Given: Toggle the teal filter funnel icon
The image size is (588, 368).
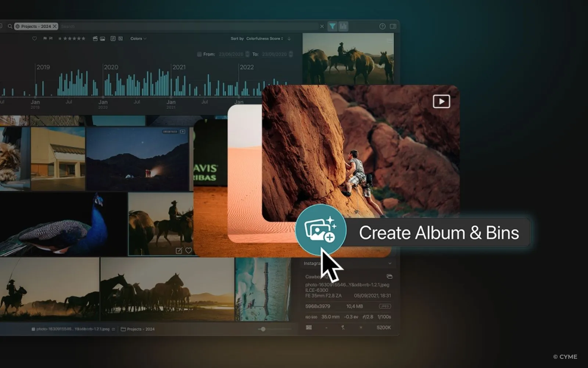Looking at the screenshot, I should (332, 26).
